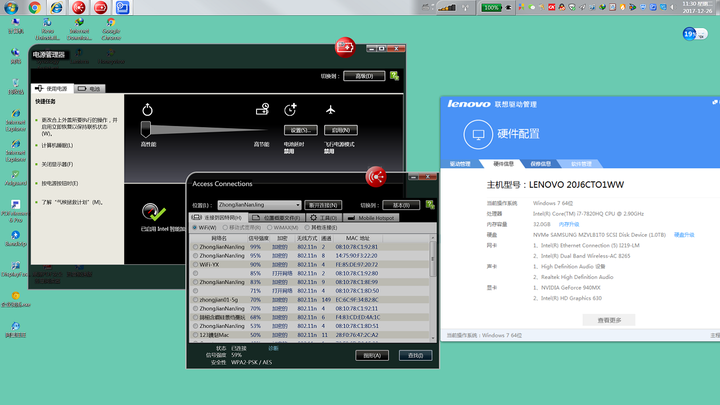Click the 关闭显示器 quick task
Viewport: 720px width, 405px height.
coord(57,164)
